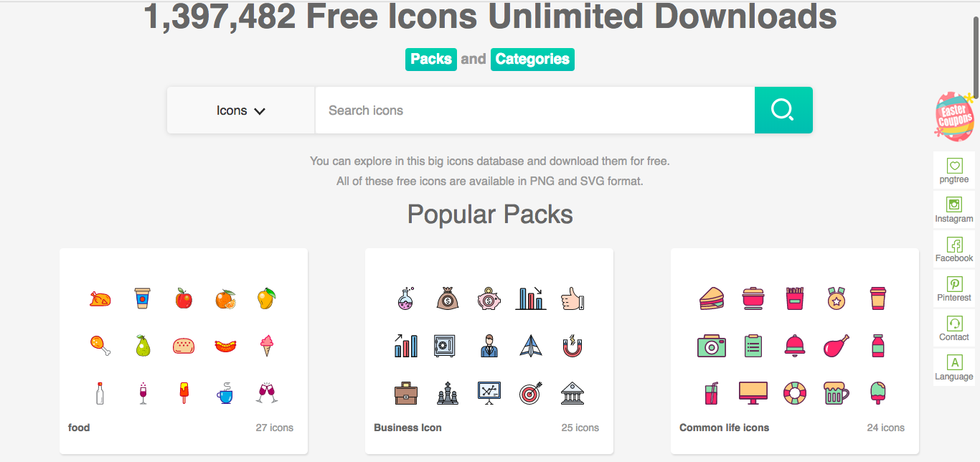Open the Icons type dropdown
Screen dimensions: 980x462
241,110
